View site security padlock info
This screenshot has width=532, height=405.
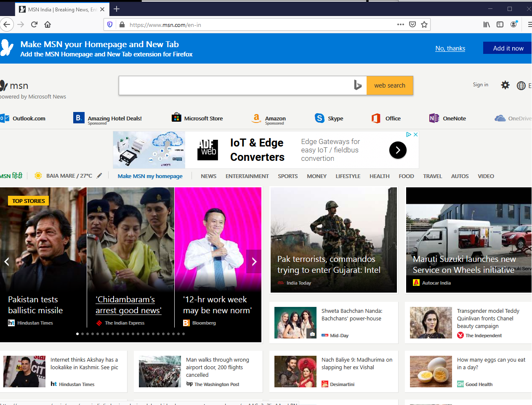pyautogui.click(x=122, y=24)
